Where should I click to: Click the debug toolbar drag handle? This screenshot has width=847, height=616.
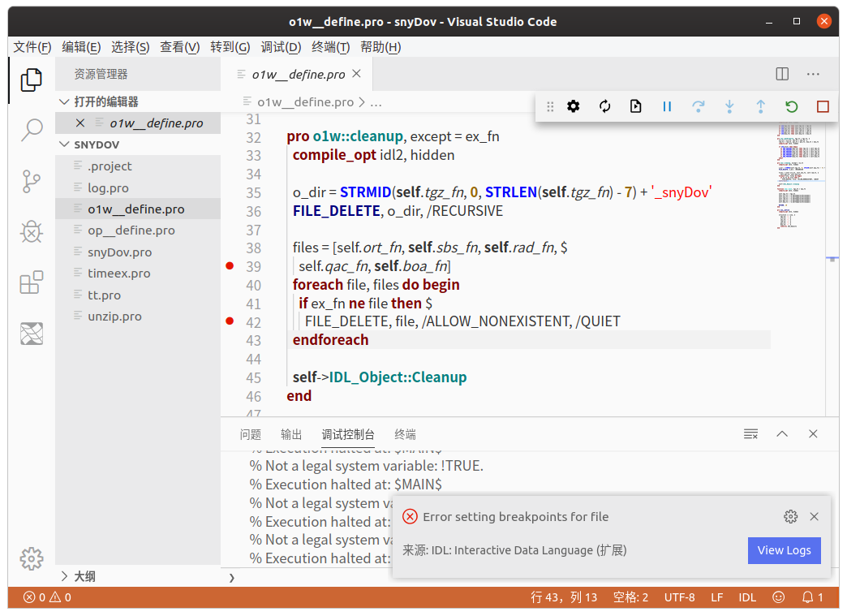550,106
